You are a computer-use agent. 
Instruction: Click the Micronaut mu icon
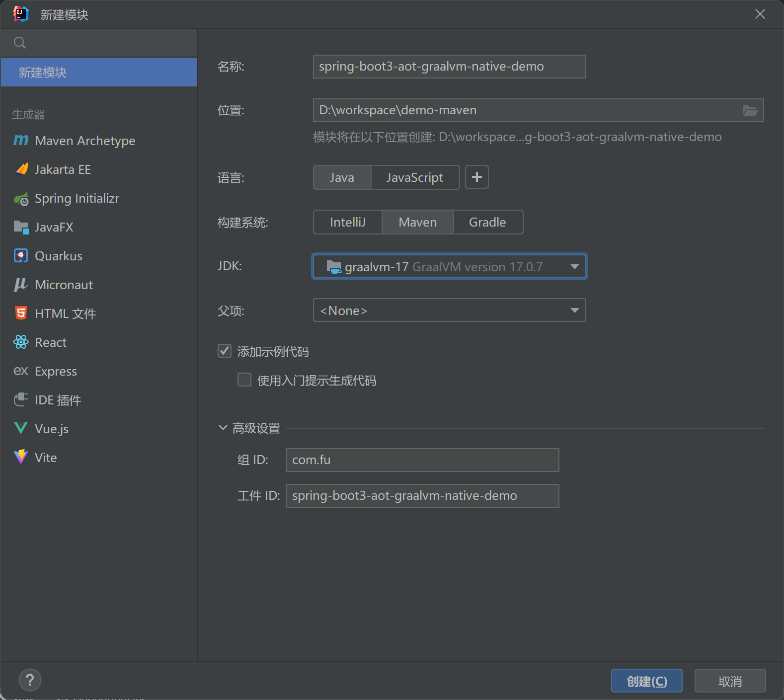click(21, 285)
